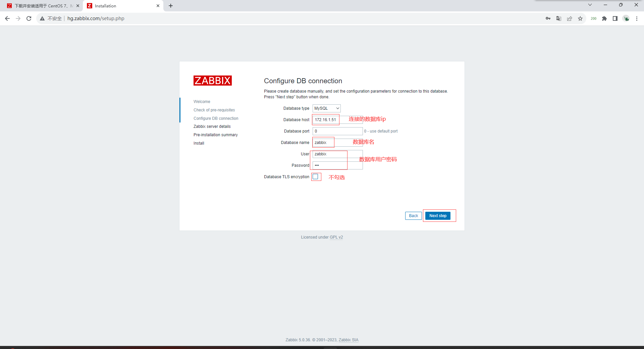Focus the Database name field
The image size is (644, 349).
tap(337, 143)
